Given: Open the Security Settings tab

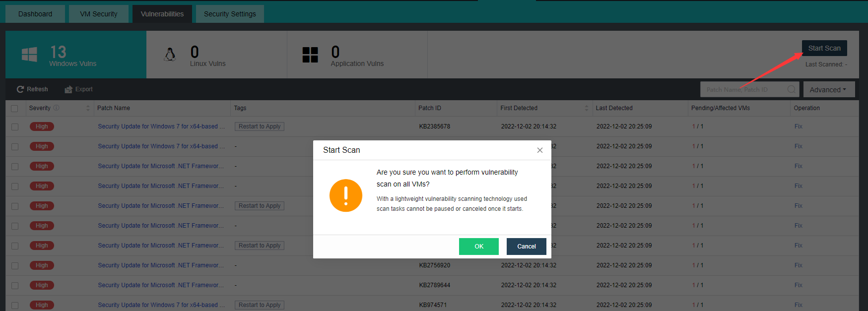Looking at the screenshot, I should pyautogui.click(x=230, y=14).
